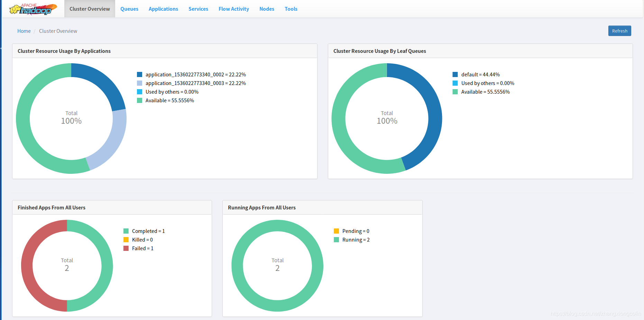Click legend text Completed = 1
The height and width of the screenshot is (320, 644).
click(x=148, y=231)
